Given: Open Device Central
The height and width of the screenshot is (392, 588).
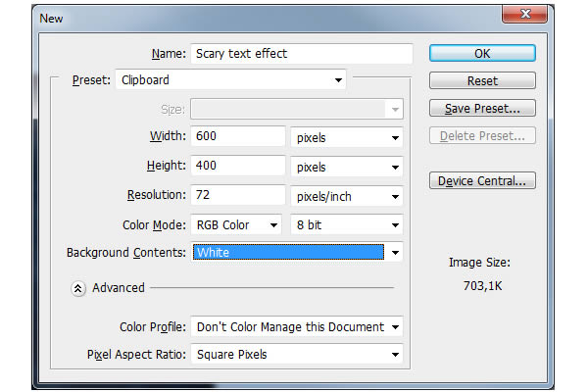Looking at the screenshot, I should point(482,180).
